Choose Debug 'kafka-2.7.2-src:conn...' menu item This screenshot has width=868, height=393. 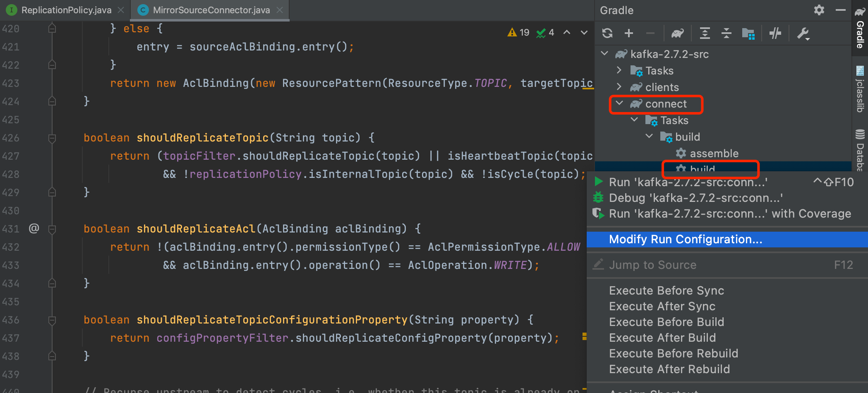click(727, 198)
